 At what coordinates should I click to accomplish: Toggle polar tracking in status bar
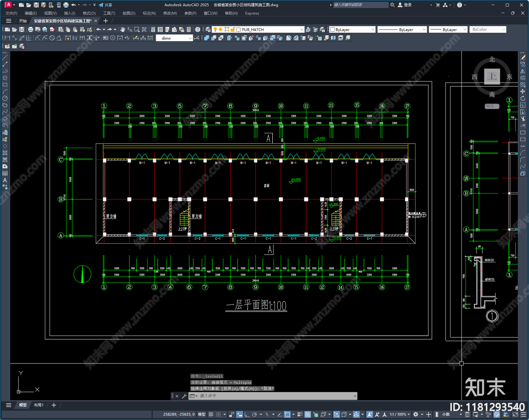pyautogui.click(x=255, y=414)
